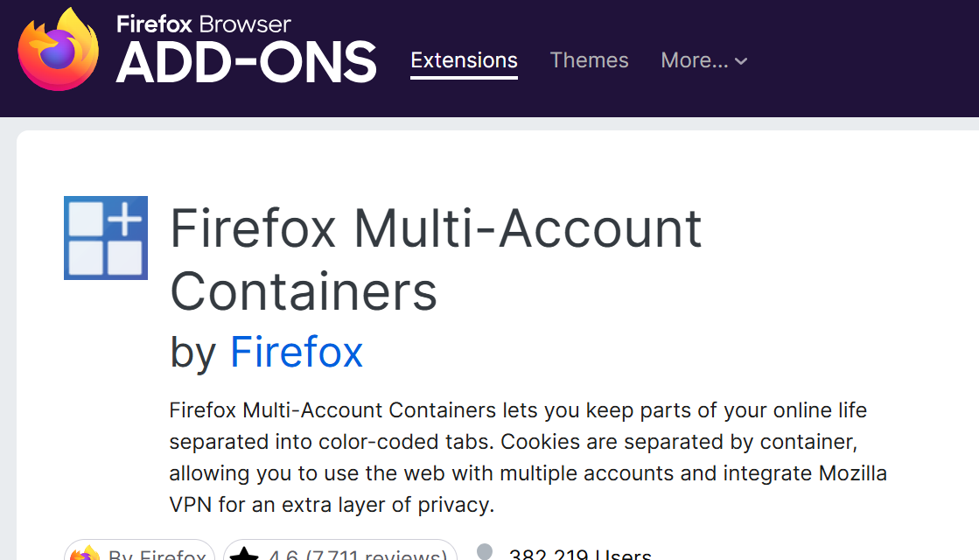Open the "More…" navigation menu
The height and width of the screenshot is (560, 979).
(x=694, y=60)
